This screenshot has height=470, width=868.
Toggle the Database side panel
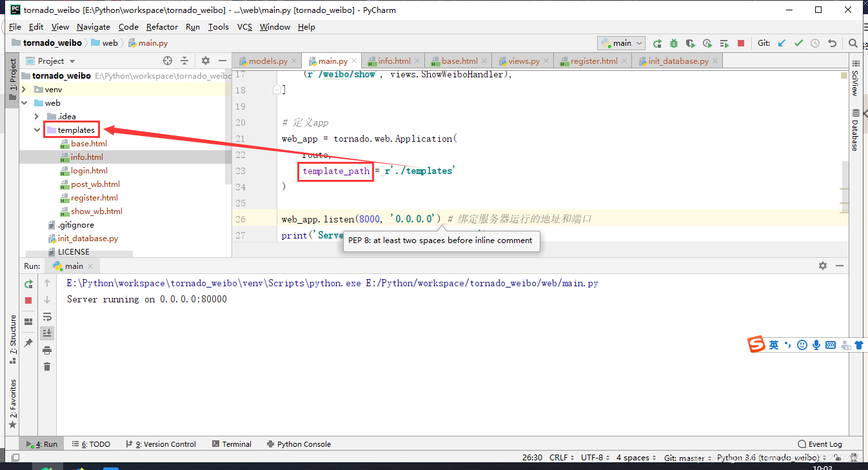click(855, 130)
